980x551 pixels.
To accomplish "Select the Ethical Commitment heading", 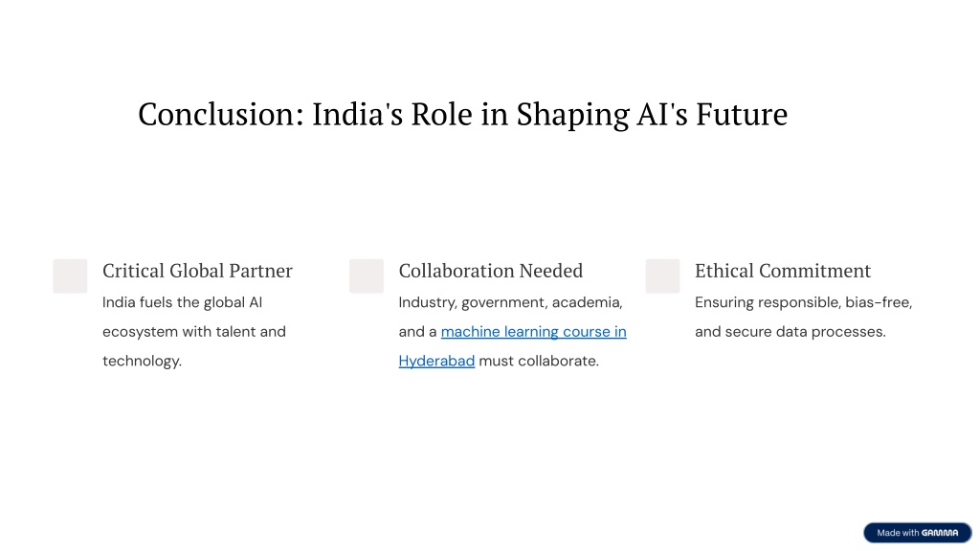I will tap(783, 271).
